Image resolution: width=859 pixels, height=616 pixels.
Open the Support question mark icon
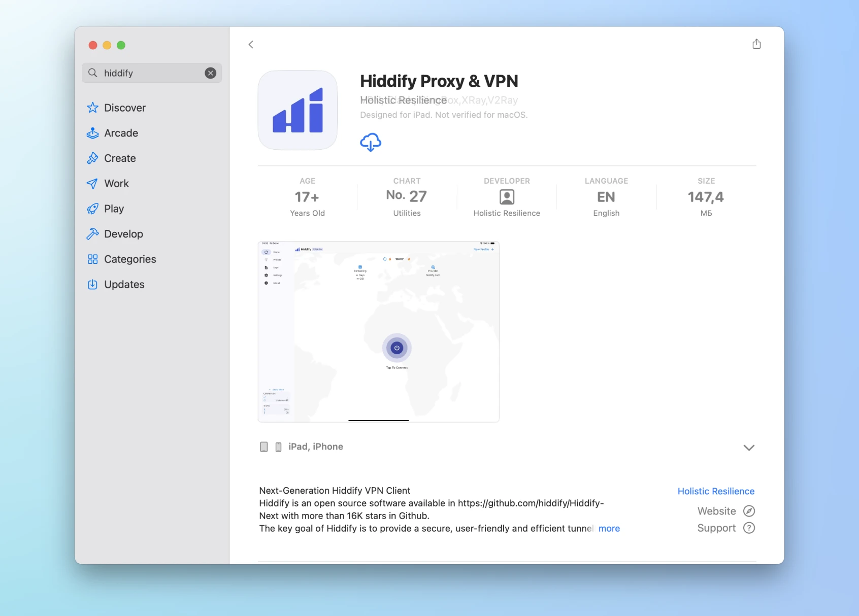(749, 528)
